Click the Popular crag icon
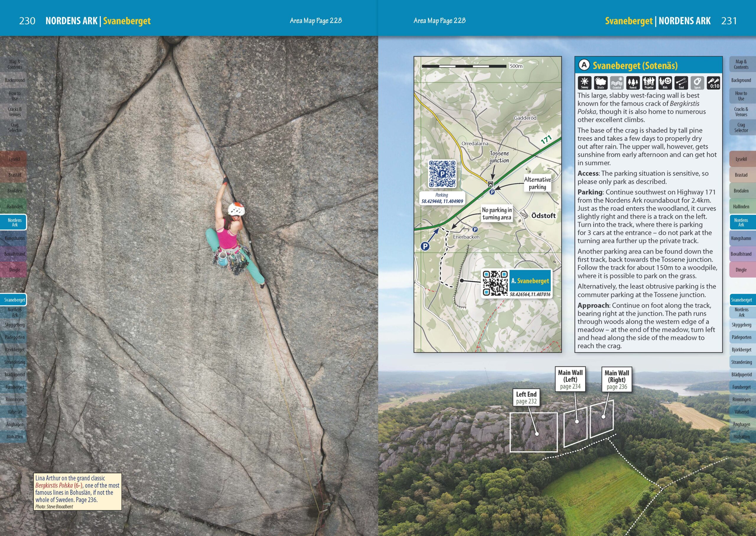Viewport: 756px width, 536px height. point(649,83)
